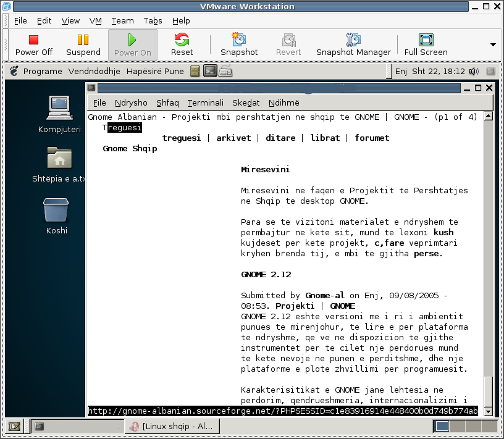Select the Koshi trash icon
This screenshot has width=504, height=439.
[56, 216]
